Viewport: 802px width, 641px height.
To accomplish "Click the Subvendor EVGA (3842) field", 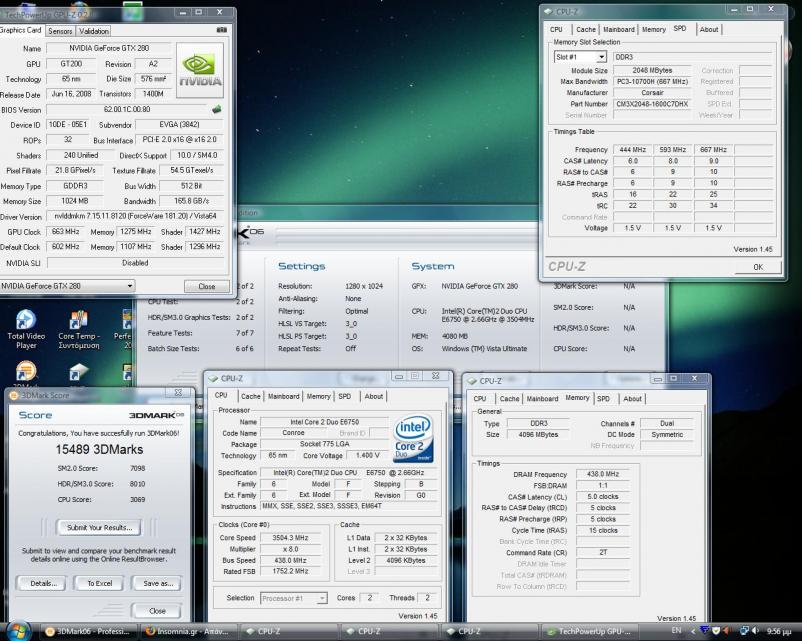I will point(180,125).
